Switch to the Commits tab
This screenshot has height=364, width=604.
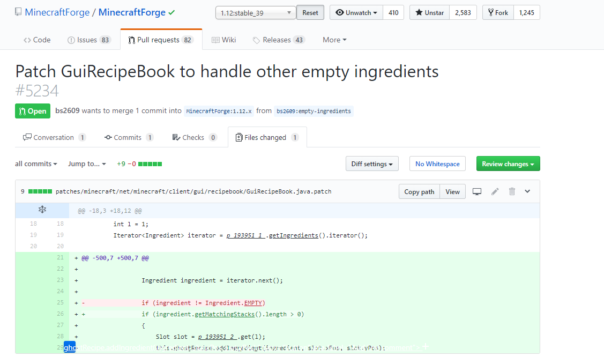(129, 138)
